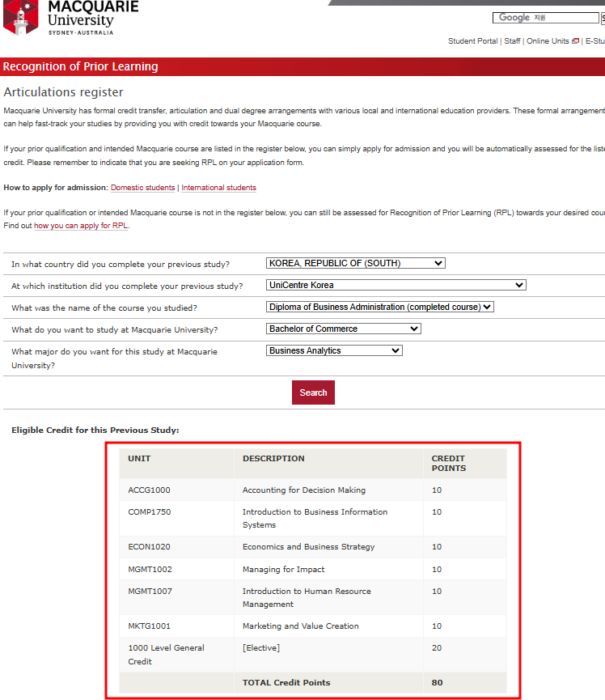The width and height of the screenshot is (605, 700).
Task: Open the Staff link in header
Action: click(512, 41)
